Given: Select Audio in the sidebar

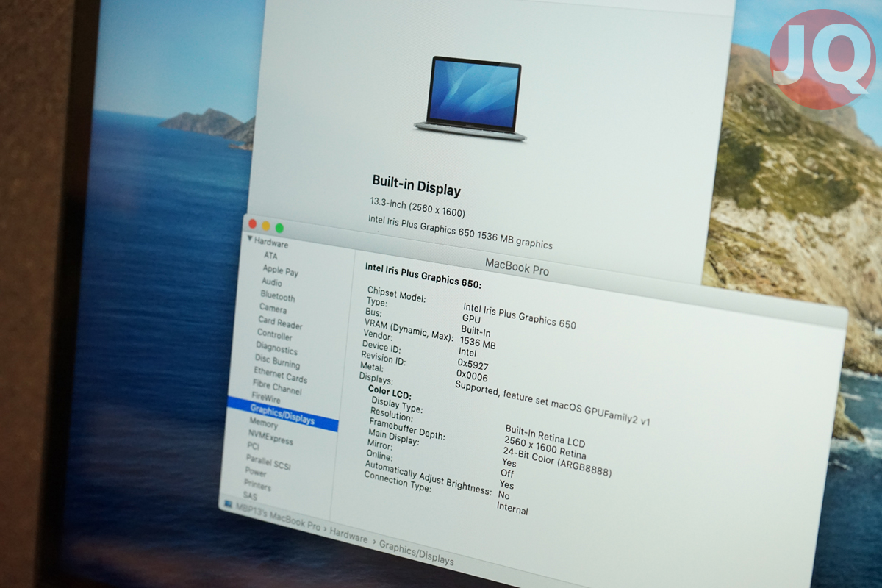Looking at the screenshot, I should click(x=272, y=282).
